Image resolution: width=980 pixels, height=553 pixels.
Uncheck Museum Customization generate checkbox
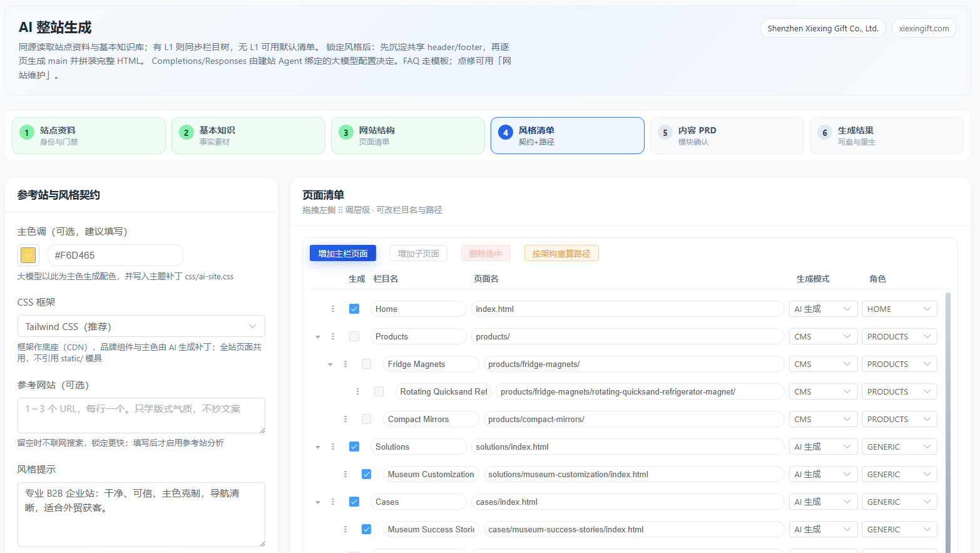tap(367, 474)
